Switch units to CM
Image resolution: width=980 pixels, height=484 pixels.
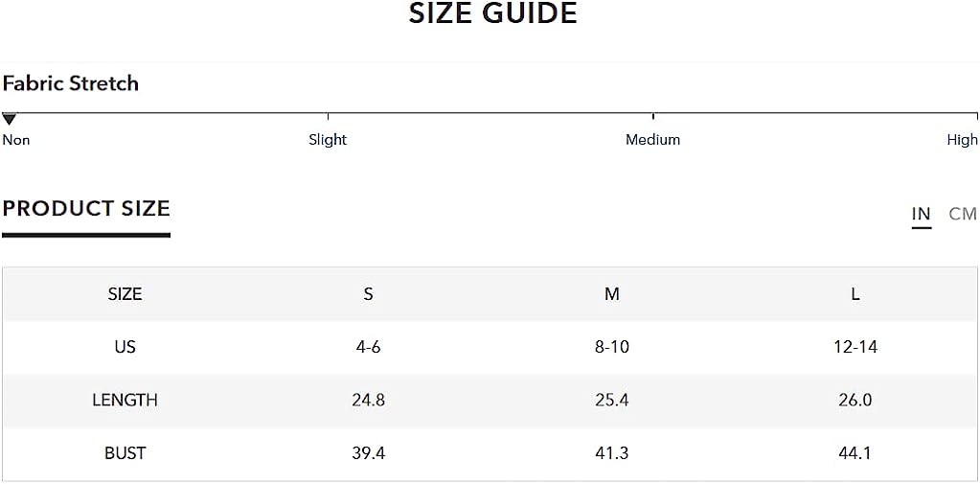click(963, 214)
